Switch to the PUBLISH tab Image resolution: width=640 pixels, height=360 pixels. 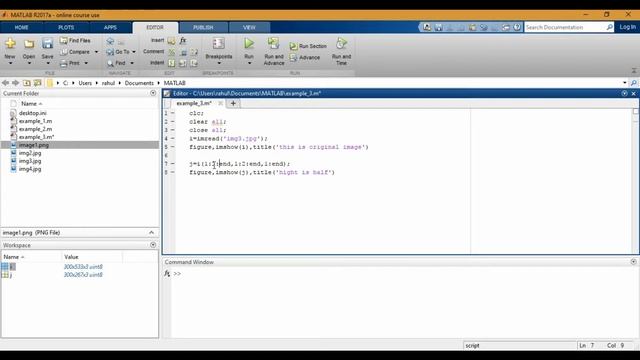tap(203, 27)
